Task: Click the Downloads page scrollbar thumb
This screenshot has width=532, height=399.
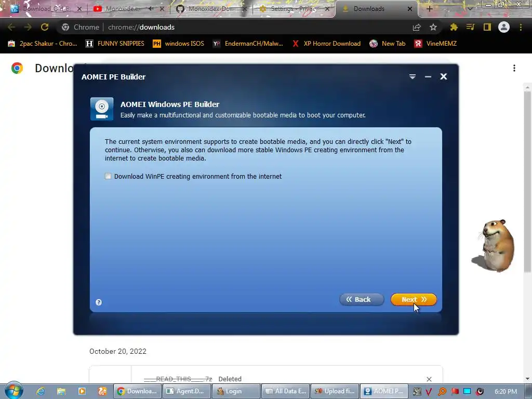Action: point(527,181)
